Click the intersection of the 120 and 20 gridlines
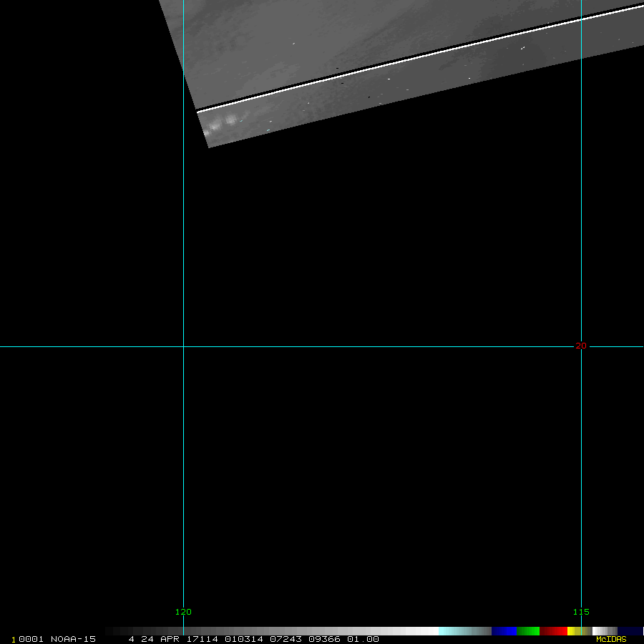Image resolution: width=644 pixels, height=644 pixels. point(183,346)
